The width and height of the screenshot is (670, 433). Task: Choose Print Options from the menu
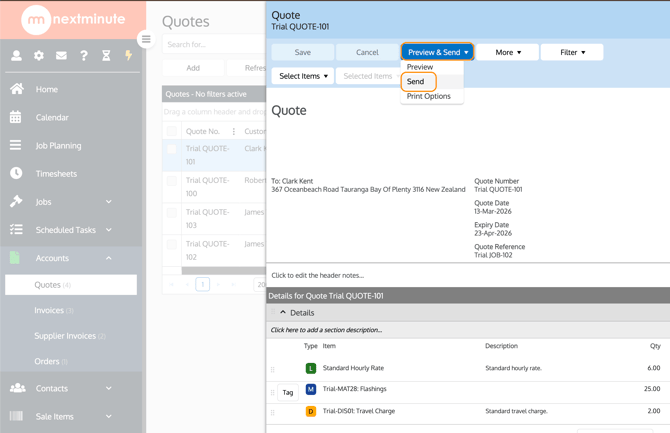tap(429, 97)
